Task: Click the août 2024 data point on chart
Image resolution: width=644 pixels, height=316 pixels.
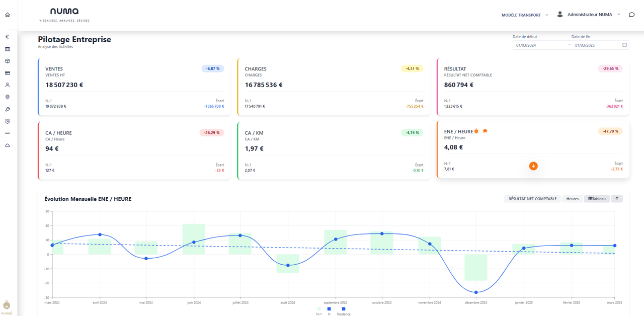Action: [x=288, y=265]
